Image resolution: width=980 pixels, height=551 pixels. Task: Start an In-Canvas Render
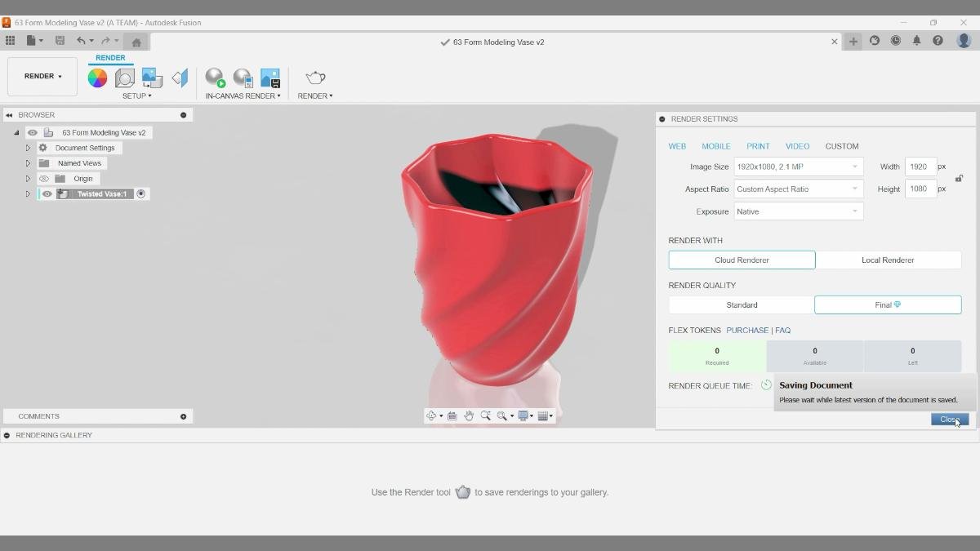point(215,78)
